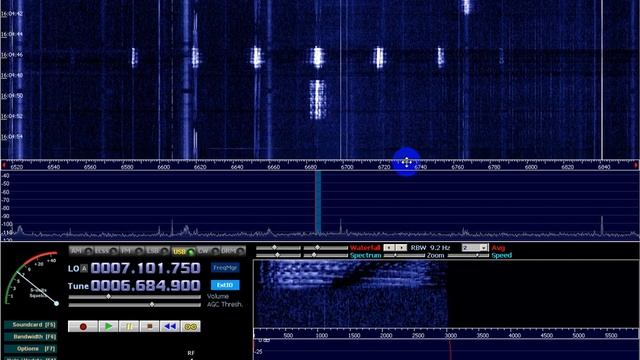The image size is (640, 360).
Task: Click the bright signal burst in the audio waterfall
Action: [x=347, y=274]
